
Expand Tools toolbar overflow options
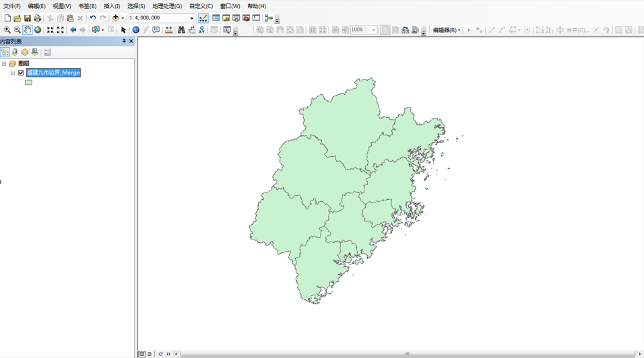pos(235,31)
